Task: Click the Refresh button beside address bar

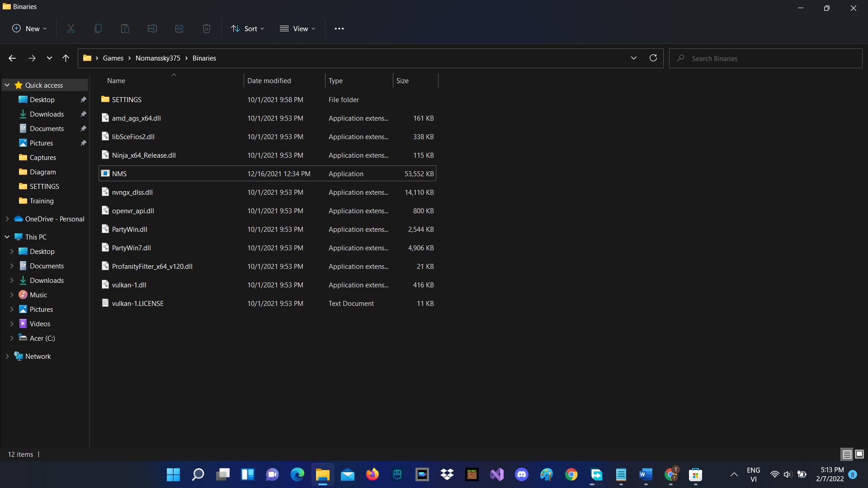Action: [653, 58]
